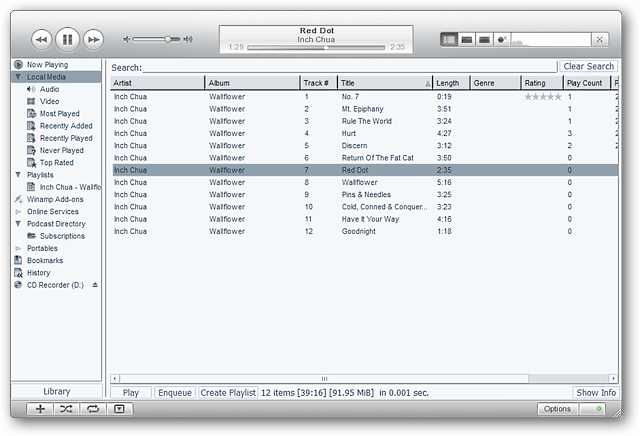The width and height of the screenshot is (640, 436).
Task: Skip to next track button
Action: [x=93, y=40]
